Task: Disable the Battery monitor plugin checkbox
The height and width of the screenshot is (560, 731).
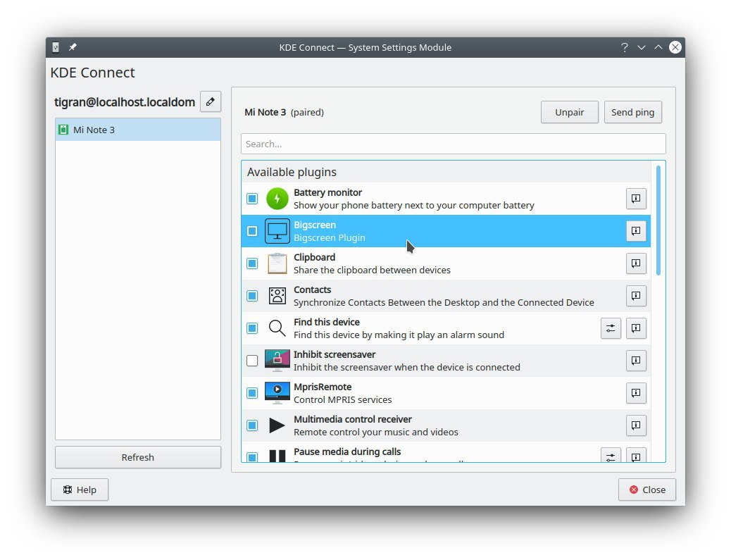Action: pyautogui.click(x=252, y=199)
